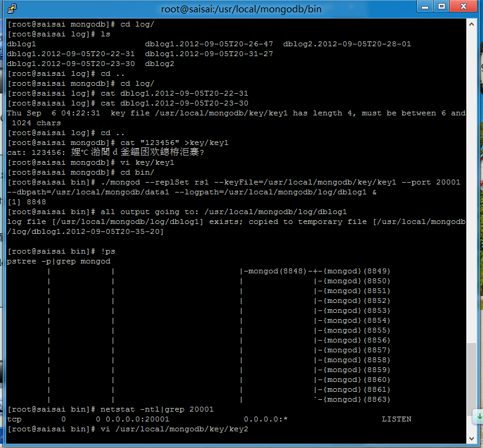Click the '--dbpath=/usr/local/mongodb/data1' argument
The image size is (483, 448).
[x=88, y=192]
